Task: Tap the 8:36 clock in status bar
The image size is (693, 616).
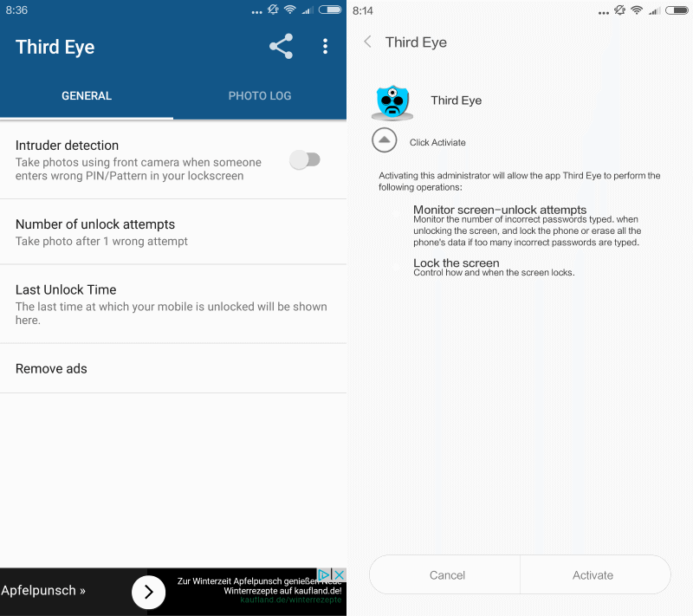Action: point(16,10)
